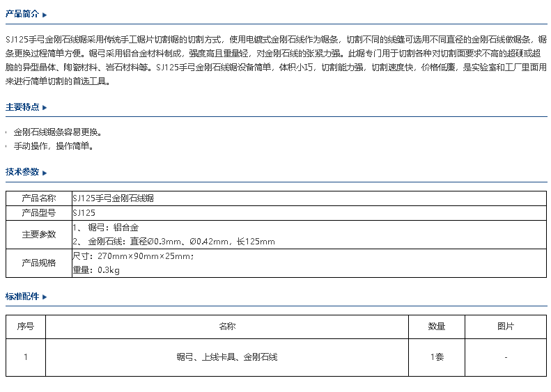Select the arrow icon after 技术参数
The image size is (551, 392).
tap(45, 173)
